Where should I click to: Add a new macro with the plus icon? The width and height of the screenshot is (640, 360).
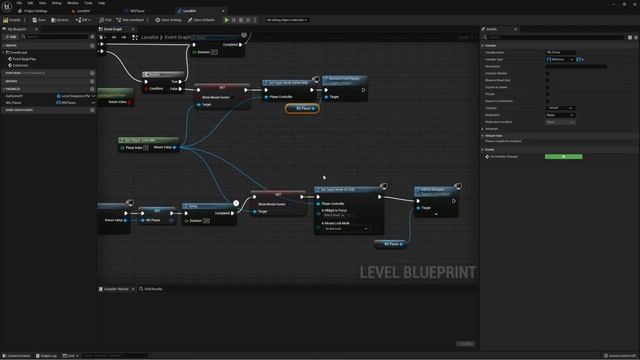[92, 81]
